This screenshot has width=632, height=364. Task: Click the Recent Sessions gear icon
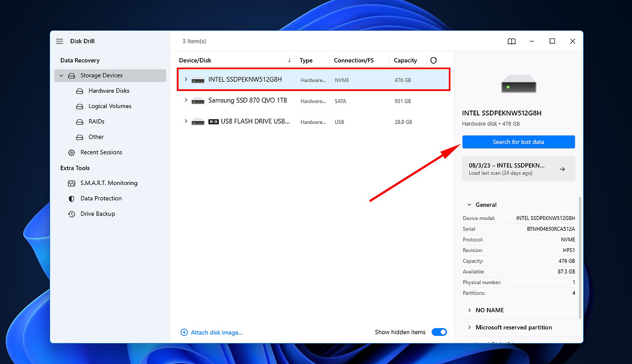pyautogui.click(x=72, y=152)
